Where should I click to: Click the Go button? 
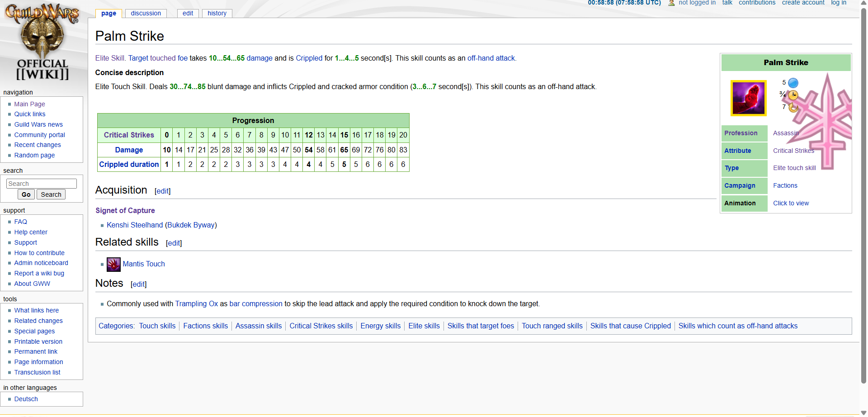pyautogui.click(x=26, y=194)
